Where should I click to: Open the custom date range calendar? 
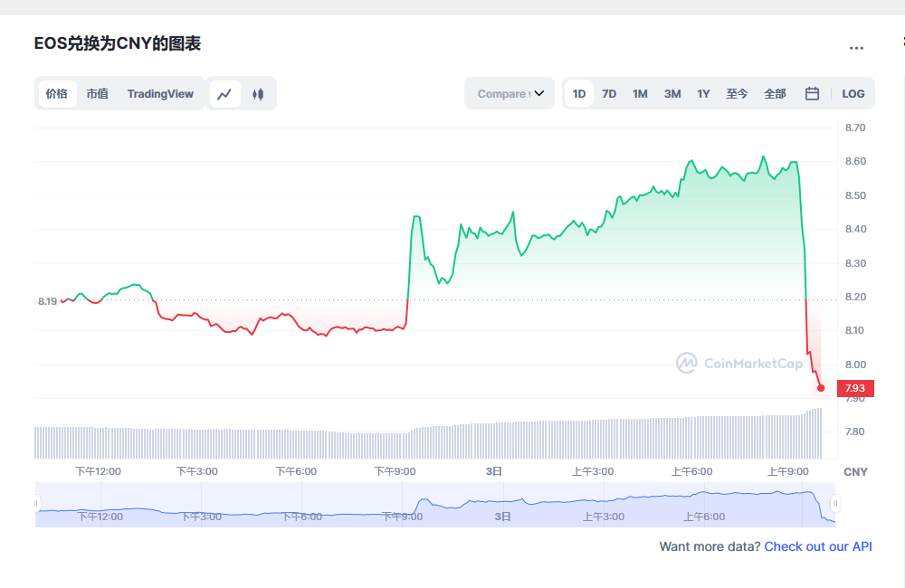811,93
